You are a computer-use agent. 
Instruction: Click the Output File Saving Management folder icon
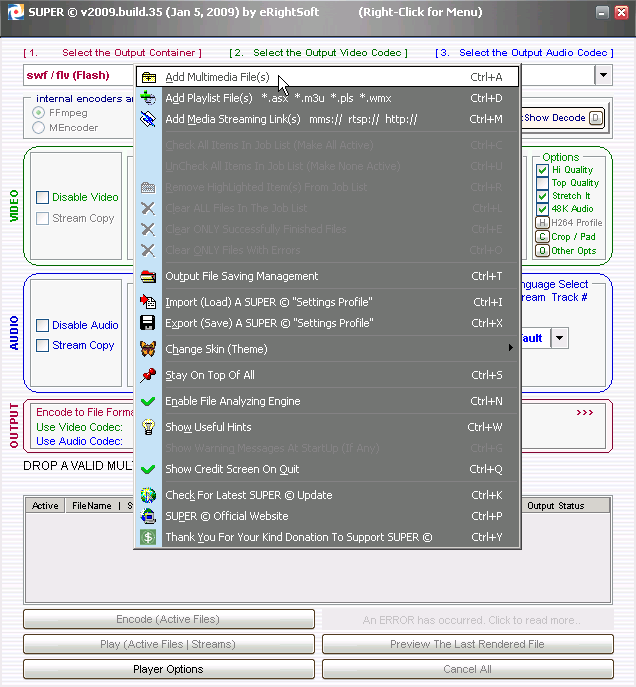[x=148, y=276]
